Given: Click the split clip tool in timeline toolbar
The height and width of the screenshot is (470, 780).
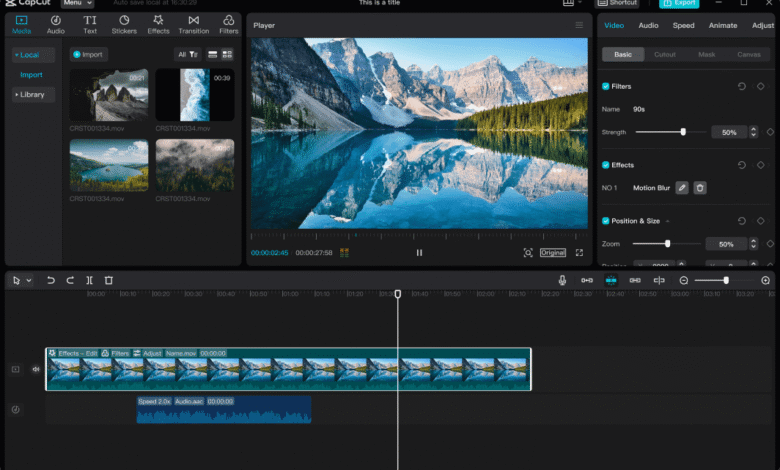Looking at the screenshot, I should 89,281.
